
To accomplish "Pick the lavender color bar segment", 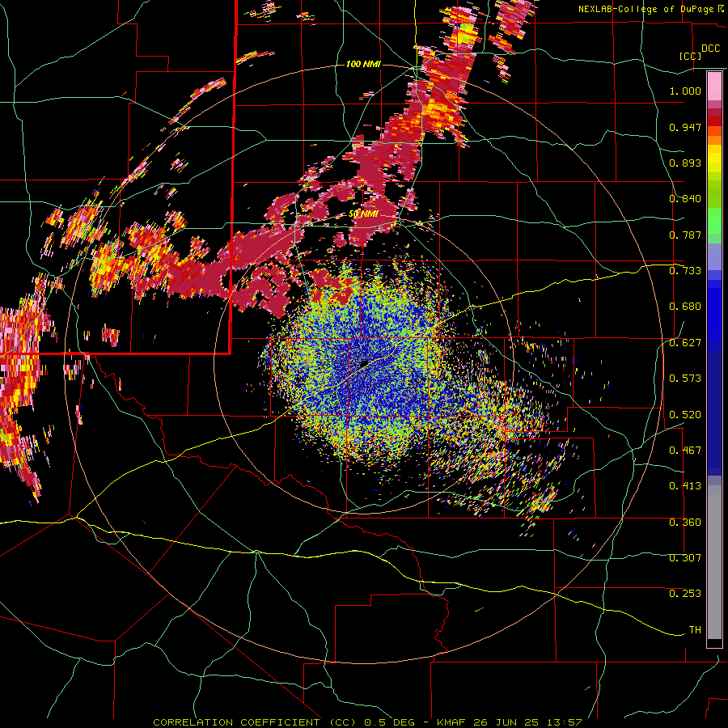I will (x=714, y=256).
